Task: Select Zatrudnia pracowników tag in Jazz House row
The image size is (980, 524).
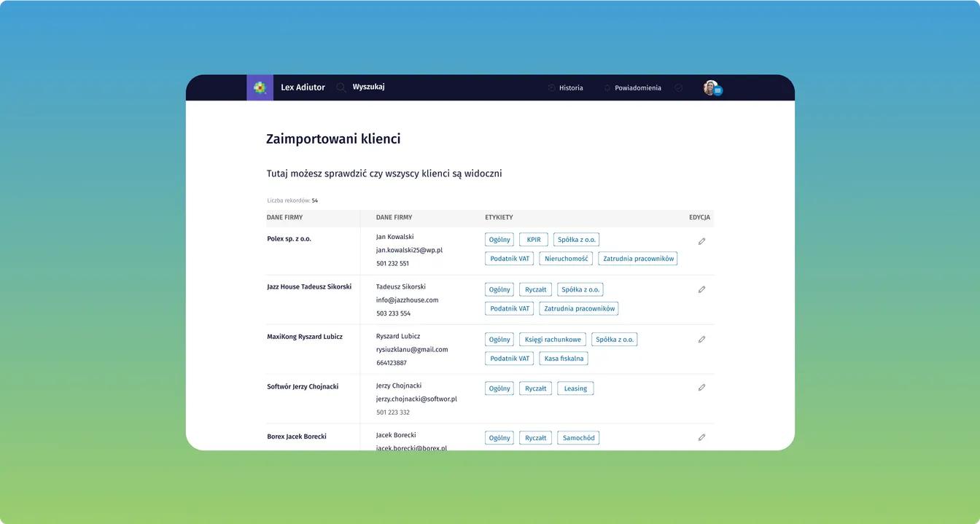Action: (579, 308)
